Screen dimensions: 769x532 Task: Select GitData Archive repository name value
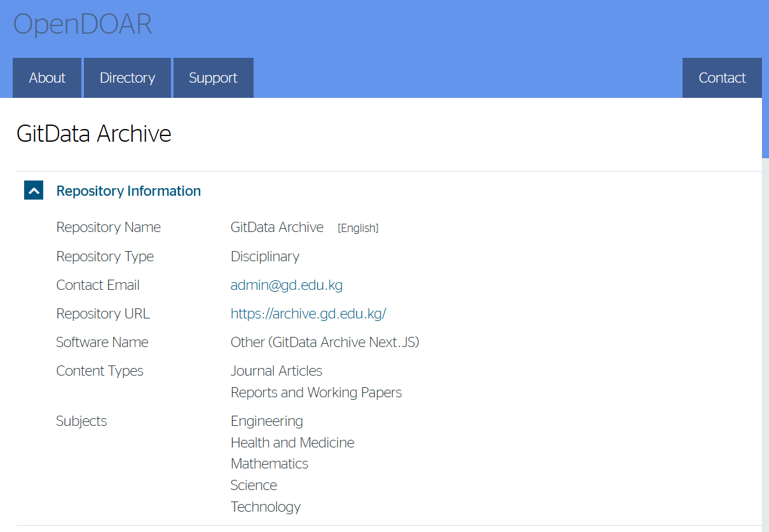point(277,227)
